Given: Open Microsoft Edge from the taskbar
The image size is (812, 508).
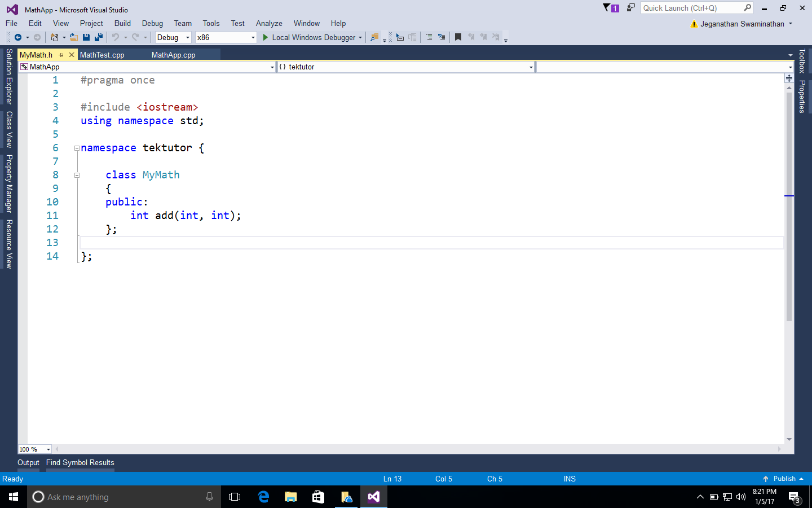Looking at the screenshot, I should (x=263, y=497).
